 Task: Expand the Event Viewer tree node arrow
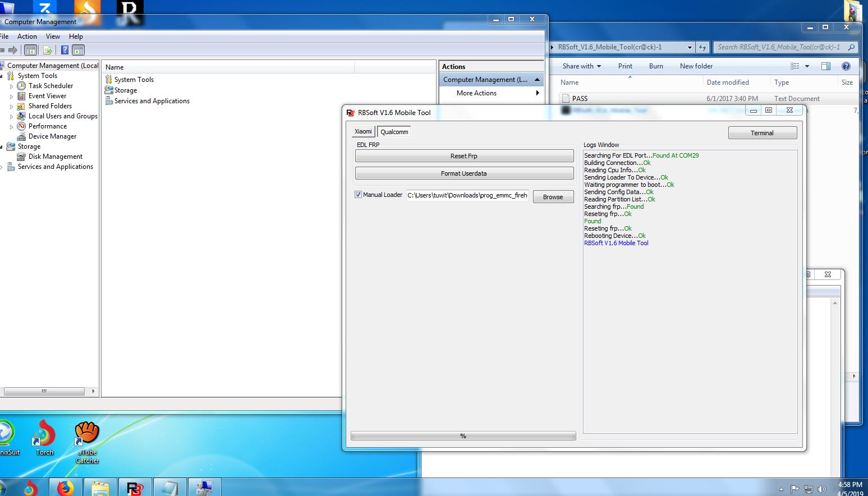[x=11, y=97]
